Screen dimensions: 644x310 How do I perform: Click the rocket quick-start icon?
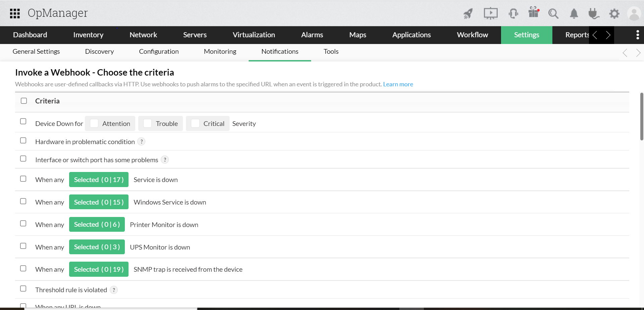tap(467, 13)
